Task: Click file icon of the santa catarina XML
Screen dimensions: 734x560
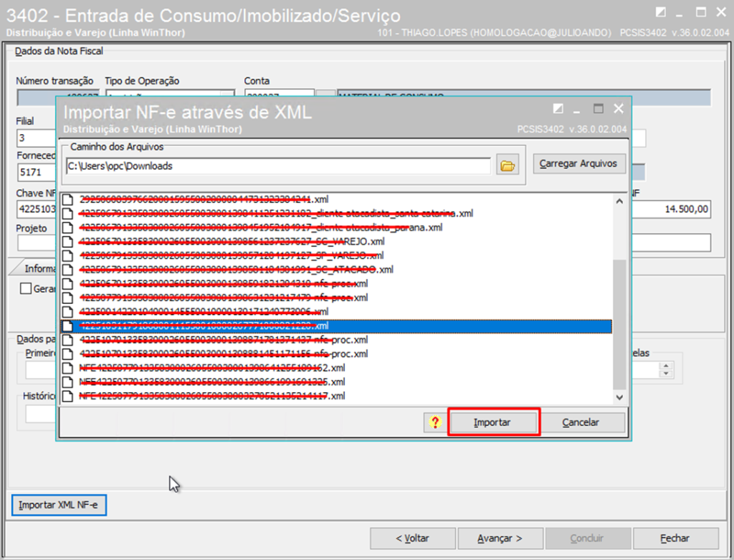Action: click(67, 214)
